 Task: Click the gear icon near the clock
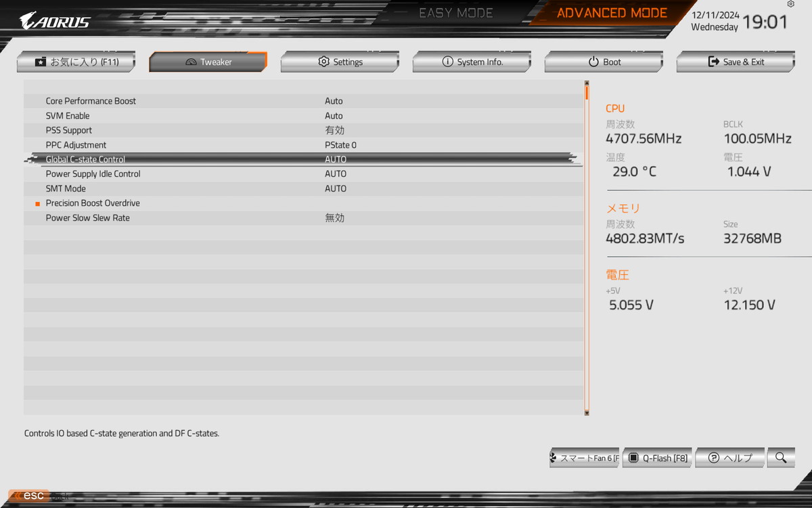click(x=791, y=4)
